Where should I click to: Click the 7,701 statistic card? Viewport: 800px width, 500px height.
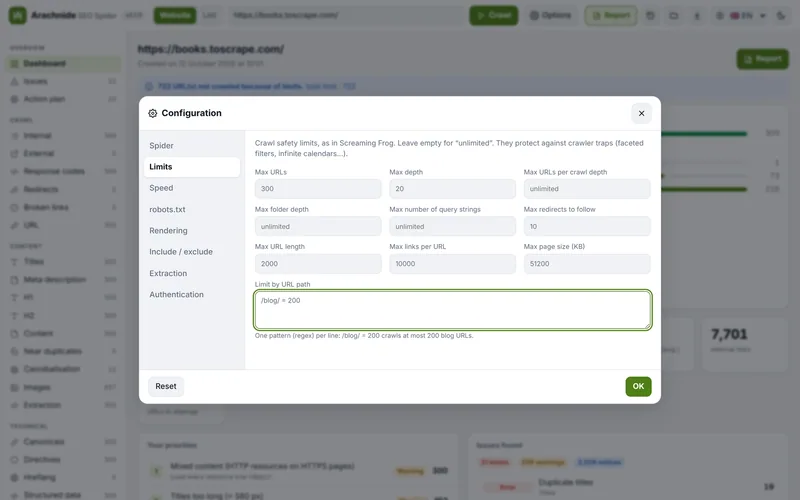coord(744,344)
